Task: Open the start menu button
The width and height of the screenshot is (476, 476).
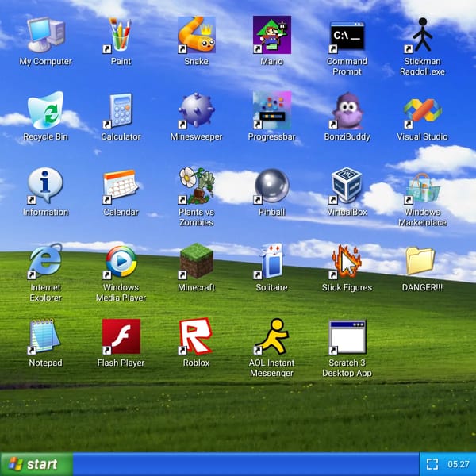Action: pos(36,464)
